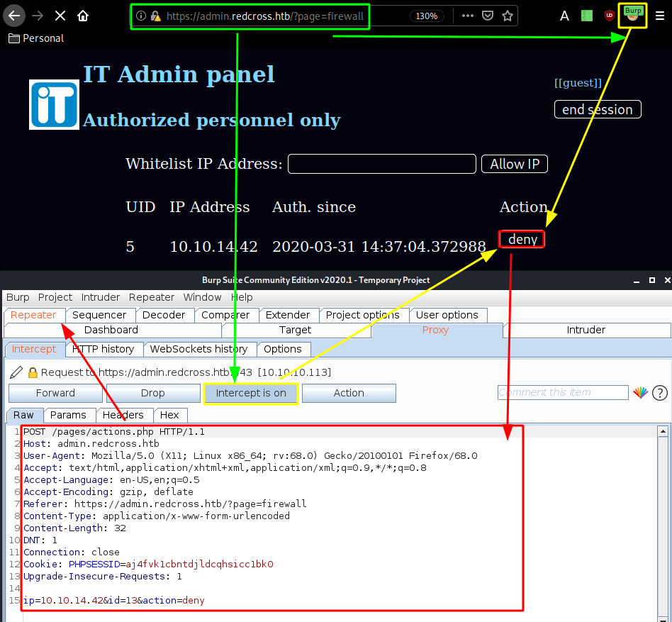672x622 pixels.
Task: Switch to the Dashboard tab
Action: pyautogui.click(x=111, y=330)
